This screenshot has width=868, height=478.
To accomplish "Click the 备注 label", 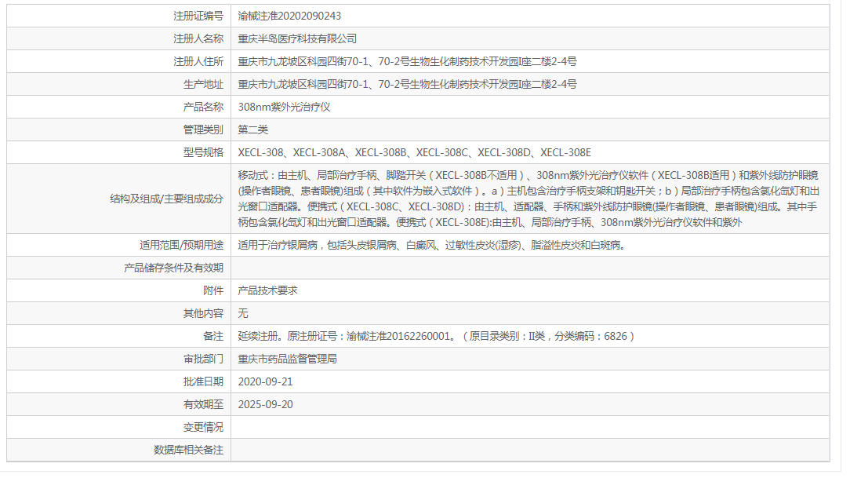I will point(213,336).
